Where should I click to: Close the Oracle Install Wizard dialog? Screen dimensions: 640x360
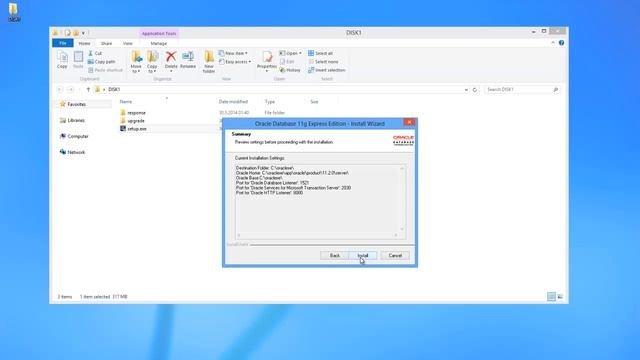409,122
